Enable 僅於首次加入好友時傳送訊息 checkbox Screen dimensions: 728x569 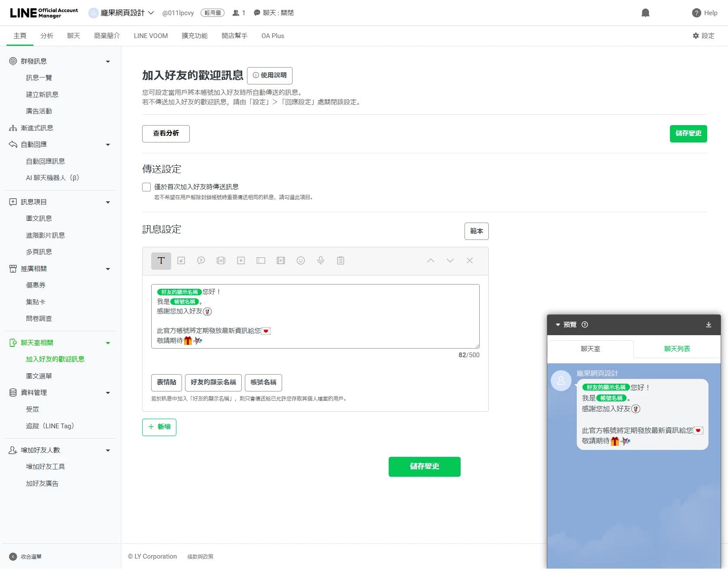tap(146, 187)
